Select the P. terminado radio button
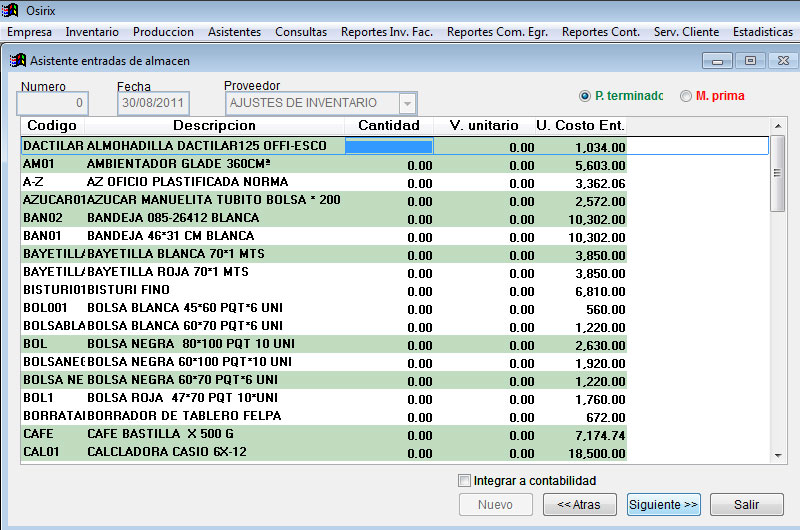The width and height of the screenshot is (800, 530). (585, 96)
